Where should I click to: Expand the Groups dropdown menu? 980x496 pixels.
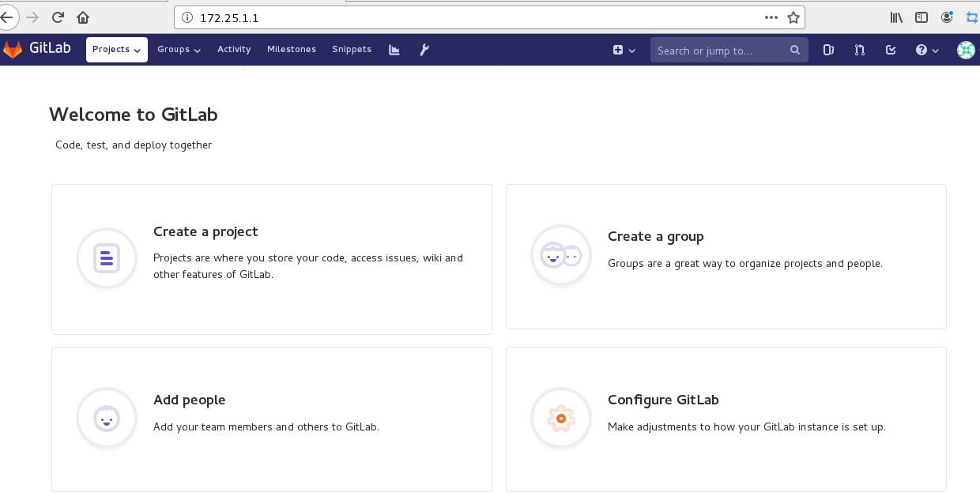point(179,49)
